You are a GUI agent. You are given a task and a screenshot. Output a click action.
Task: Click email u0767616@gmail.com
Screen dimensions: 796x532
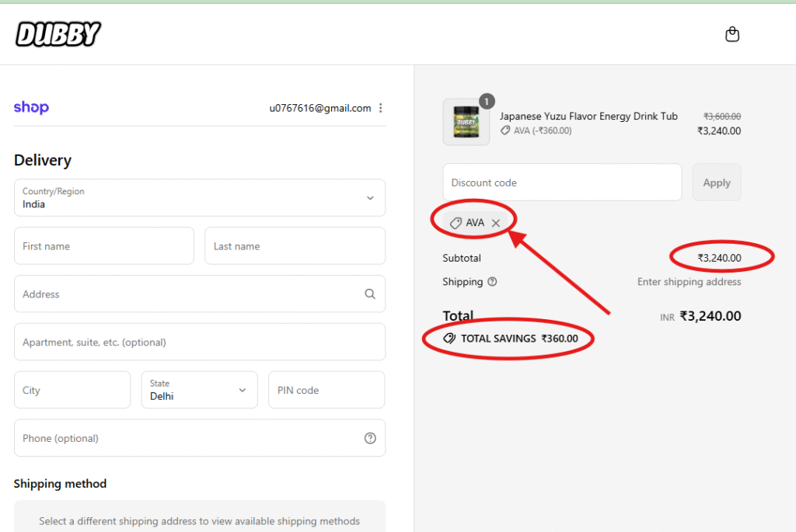[319, 108]
